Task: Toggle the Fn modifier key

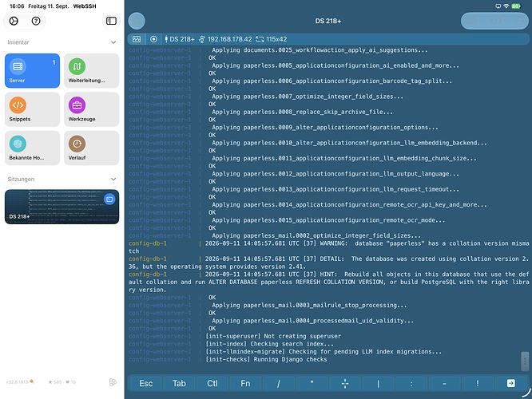Action: pos(245,383)
